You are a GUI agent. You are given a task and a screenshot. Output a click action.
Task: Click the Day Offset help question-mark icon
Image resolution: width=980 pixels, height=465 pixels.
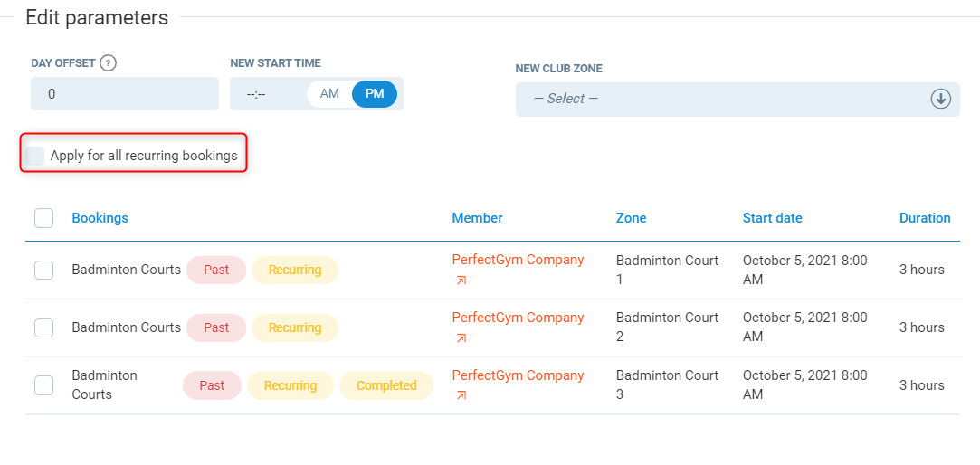(x=109, y=63)
